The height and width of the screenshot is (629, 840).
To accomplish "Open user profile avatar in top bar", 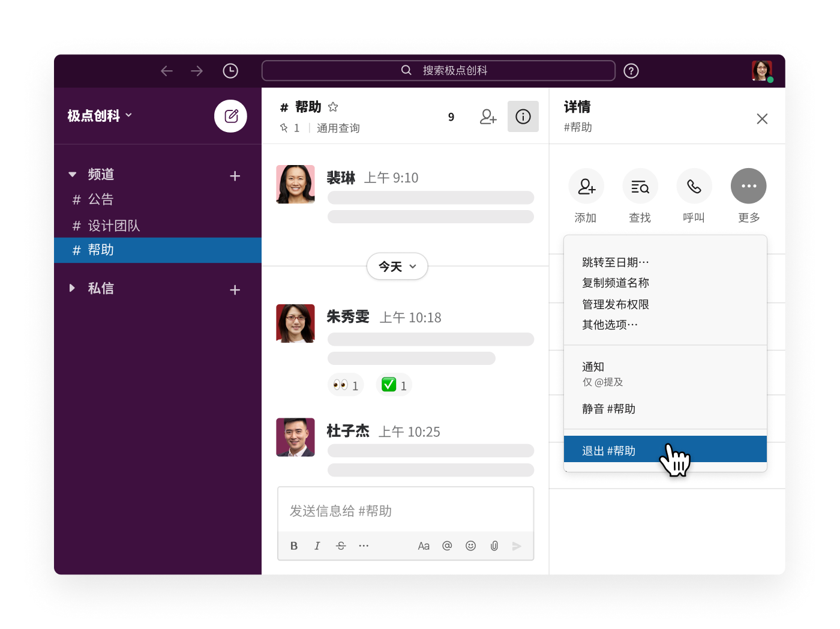I will coord(762,71).
